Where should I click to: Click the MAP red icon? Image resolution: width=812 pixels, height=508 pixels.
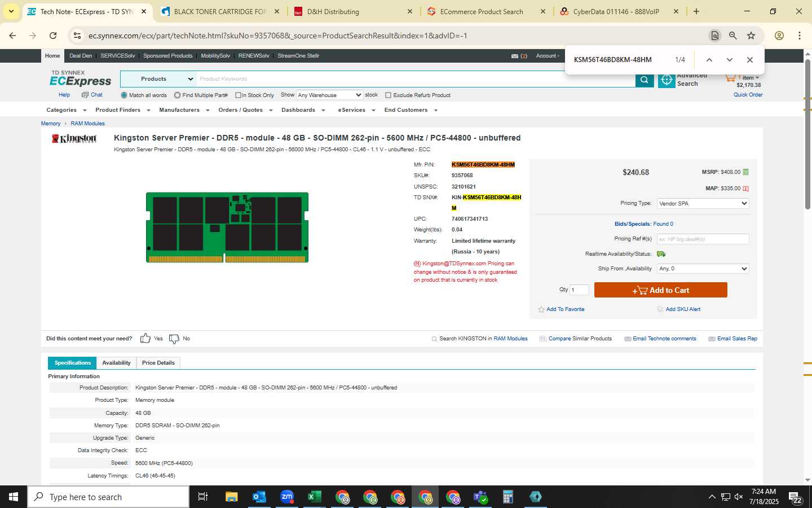coord(745,189)
